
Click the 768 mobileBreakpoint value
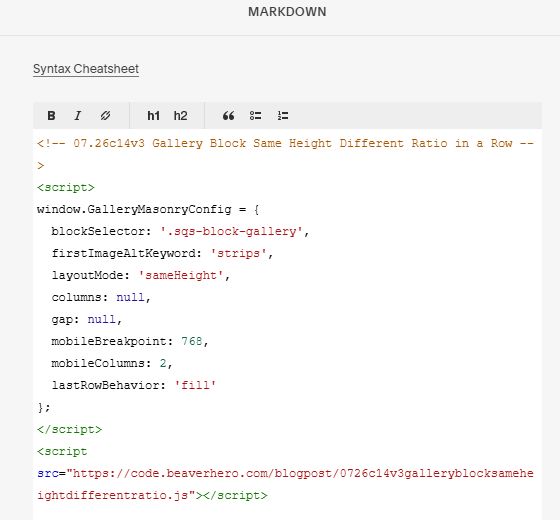pyautogui.click(x=191, y=341)
